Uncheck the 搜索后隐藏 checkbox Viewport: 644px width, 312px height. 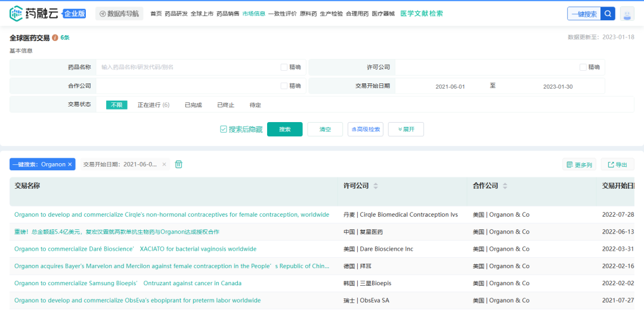pos(224,129)
